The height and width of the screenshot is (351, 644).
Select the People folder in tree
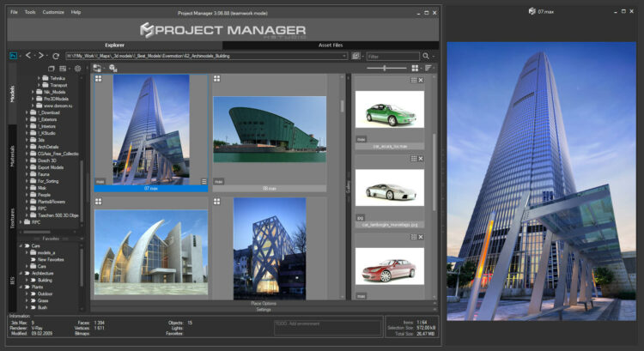click(44, 195)
